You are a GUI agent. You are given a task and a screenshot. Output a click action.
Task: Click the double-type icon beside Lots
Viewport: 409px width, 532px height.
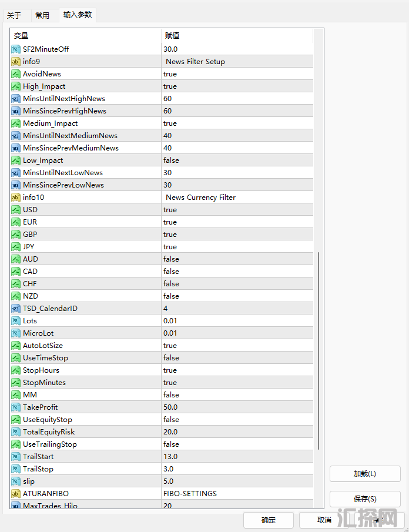[x=16, y=321]
